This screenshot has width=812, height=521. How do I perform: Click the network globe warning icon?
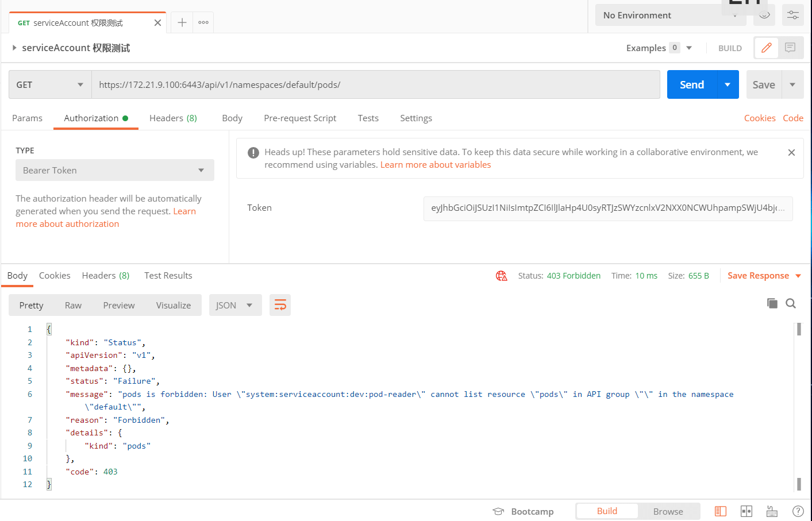(x=501, y=276)
